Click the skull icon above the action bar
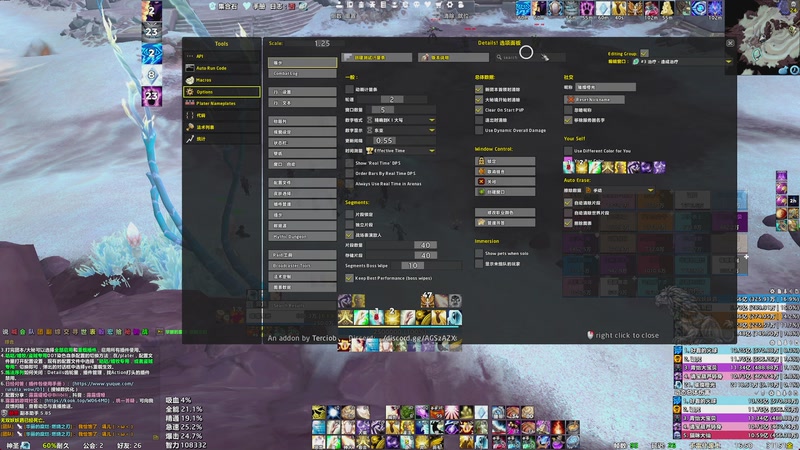Viewport: 800px width, 450px height. coord(455,301)
